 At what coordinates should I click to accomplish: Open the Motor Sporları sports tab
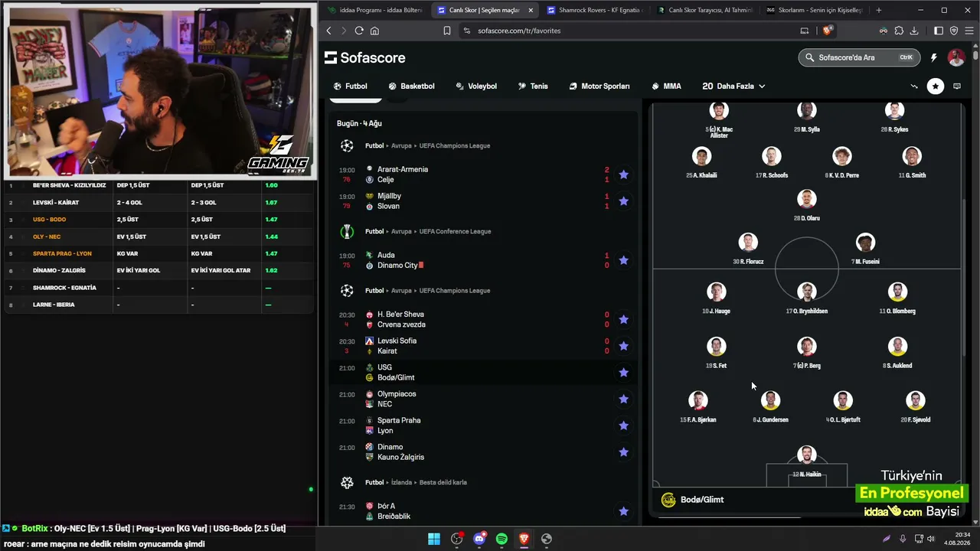tap(599, 86)
